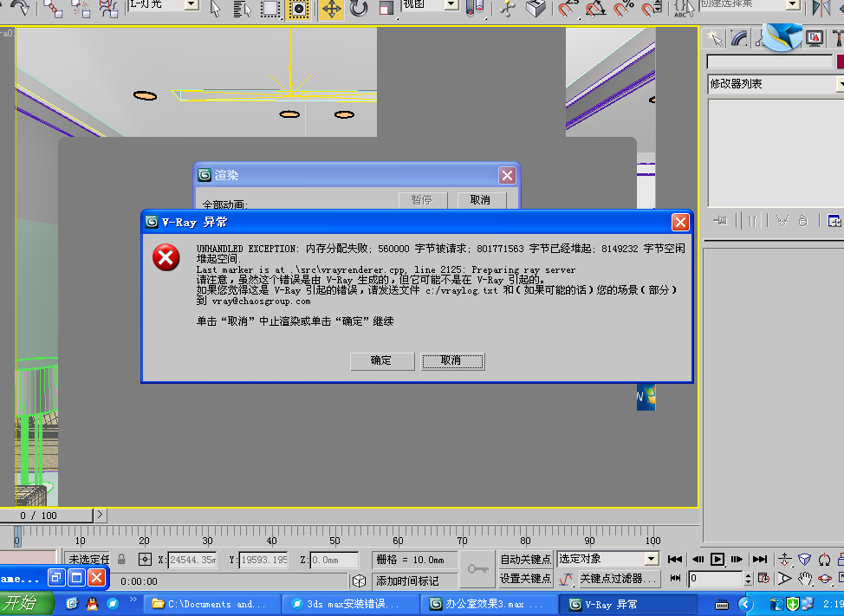Click the Edit Named Selection Sets icon
This screenshot has width=844, height=616.
click(x=683, y=8)
